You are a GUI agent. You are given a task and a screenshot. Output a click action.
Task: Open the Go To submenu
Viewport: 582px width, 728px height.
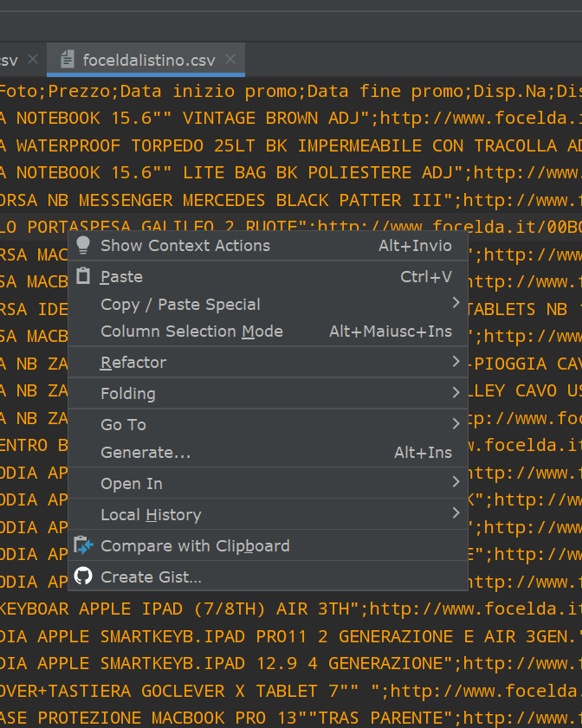click(x=268, y=424)
